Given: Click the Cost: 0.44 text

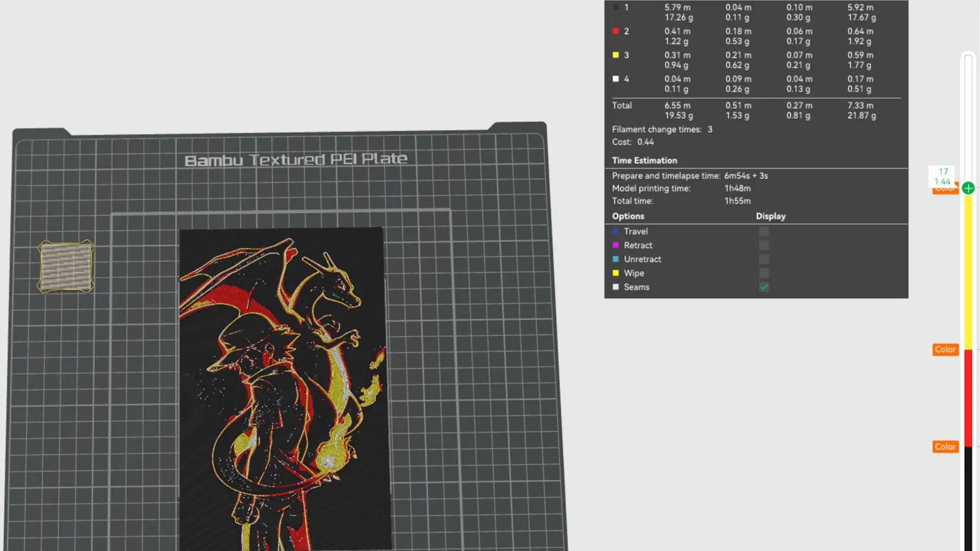Looking at the screenshot, I should [633, 142].
